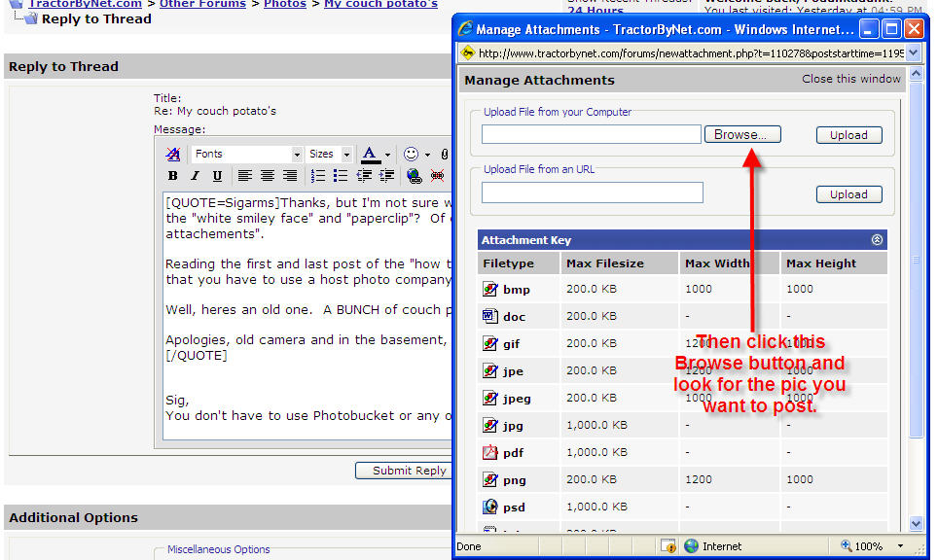The image size is (938, 560).
Task: Insert an ordered numbered list
Action: pos(318,176)
